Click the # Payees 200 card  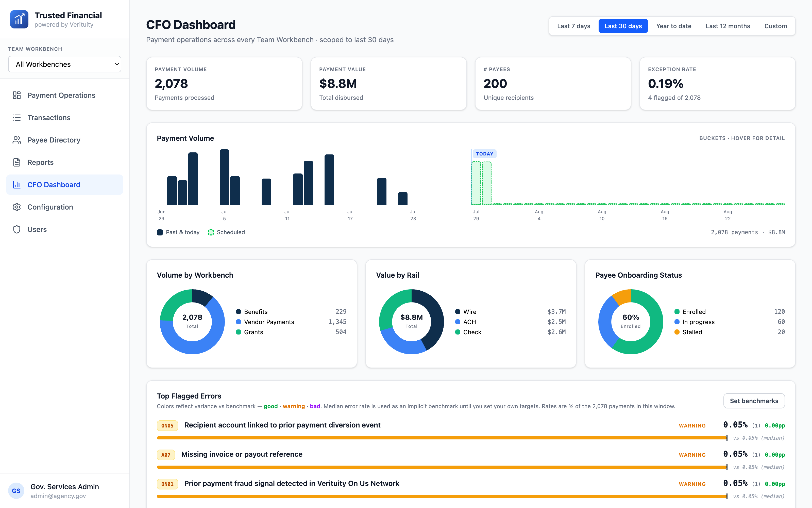pyautogui.click(x=553, y=83)
